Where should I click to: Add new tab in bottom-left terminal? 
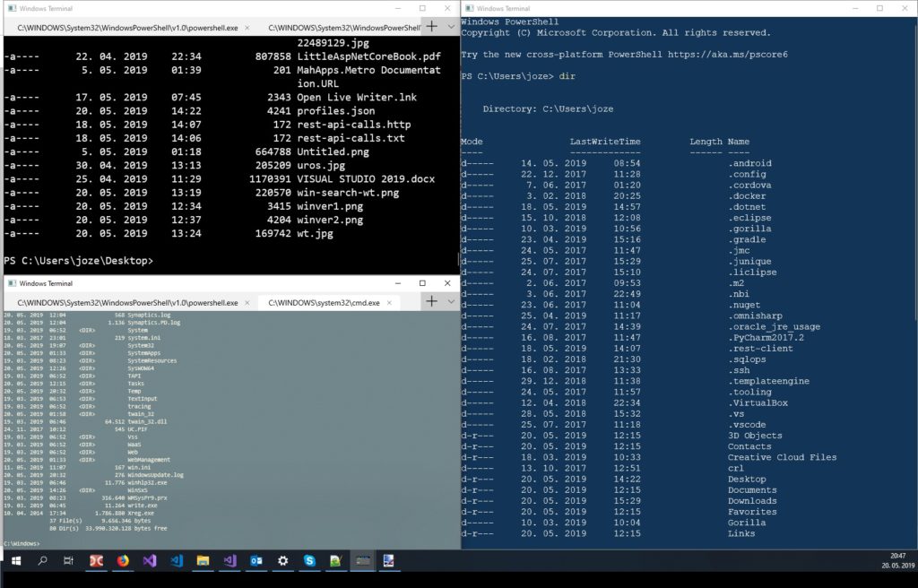(431, 301)
